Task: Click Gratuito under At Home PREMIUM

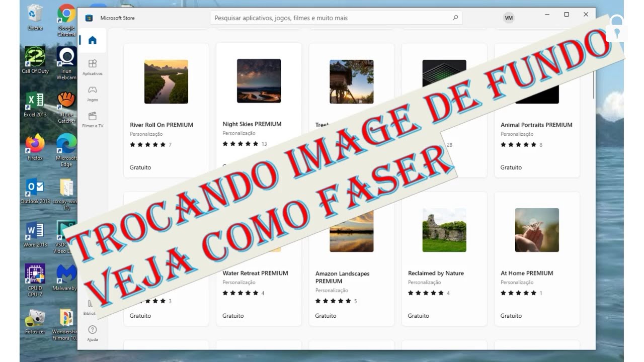Action: click(511, 316)
